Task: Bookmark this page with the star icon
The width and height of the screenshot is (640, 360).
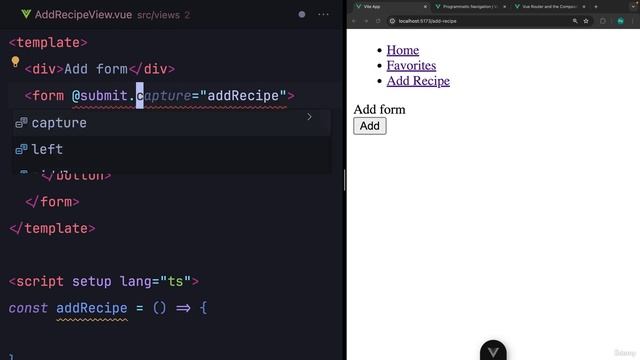Action: (586, 21)
